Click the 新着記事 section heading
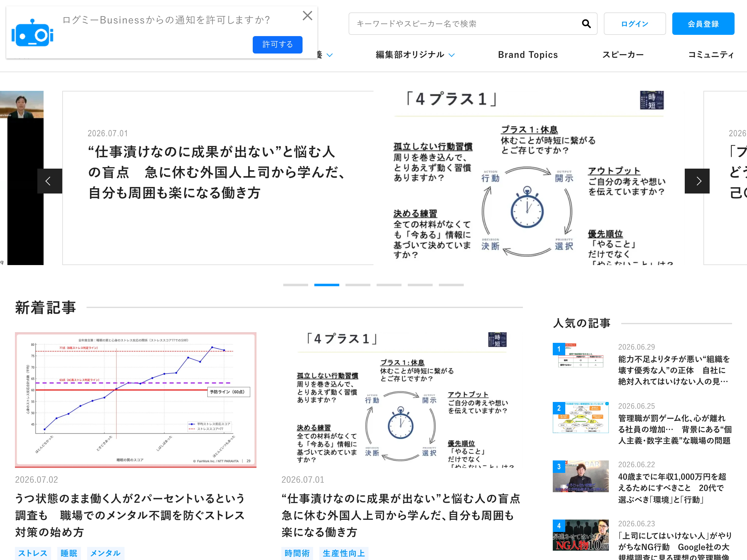 45,307
